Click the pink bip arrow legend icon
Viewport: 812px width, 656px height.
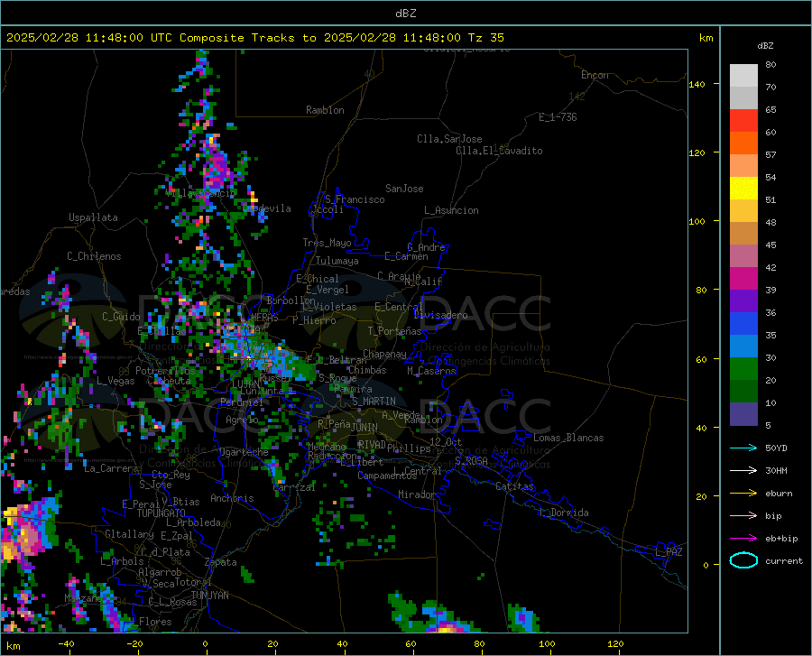coord(743,516)
